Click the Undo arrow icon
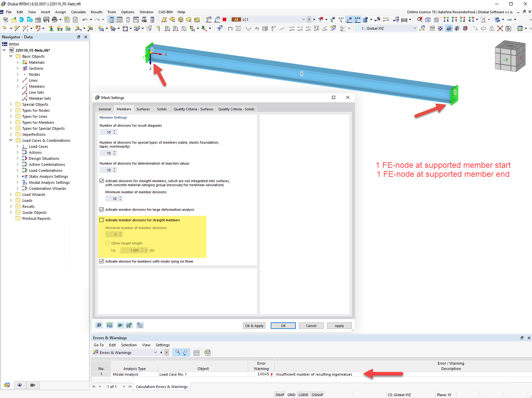532x398 pixels. (x=85, y=20)
